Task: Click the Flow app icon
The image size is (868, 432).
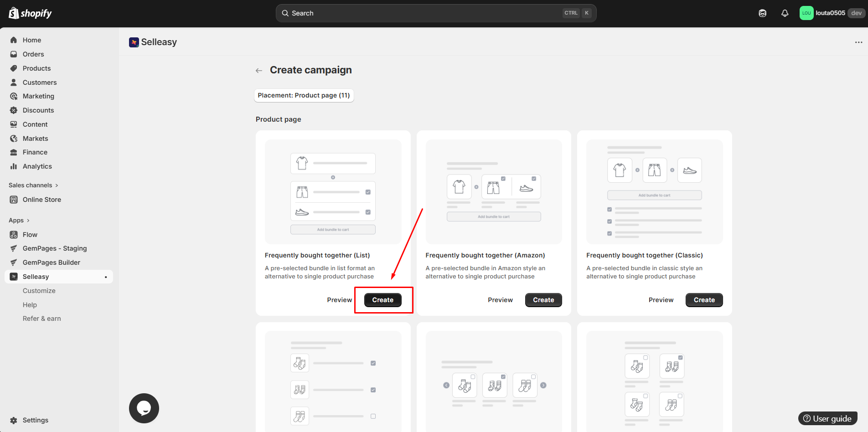Action: click(14, 235)
